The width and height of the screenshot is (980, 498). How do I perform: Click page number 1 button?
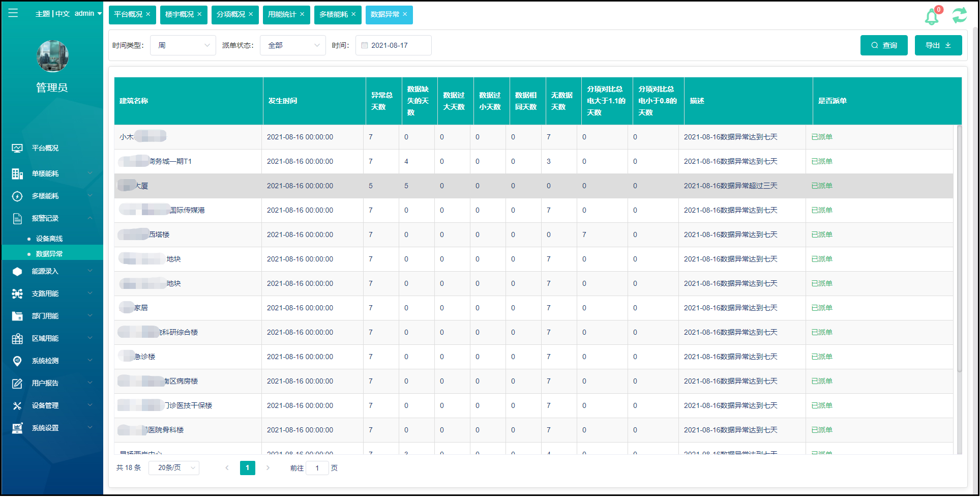pos(248,467)
